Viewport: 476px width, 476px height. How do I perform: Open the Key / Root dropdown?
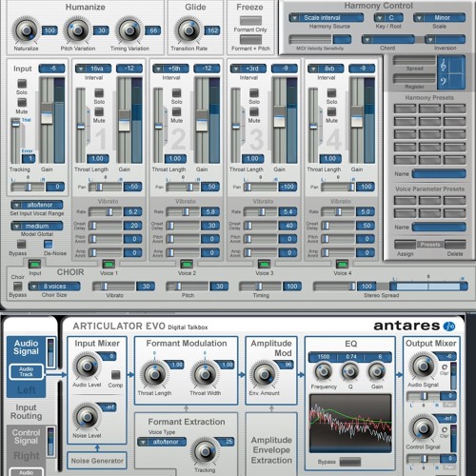(x=388, y=18)
